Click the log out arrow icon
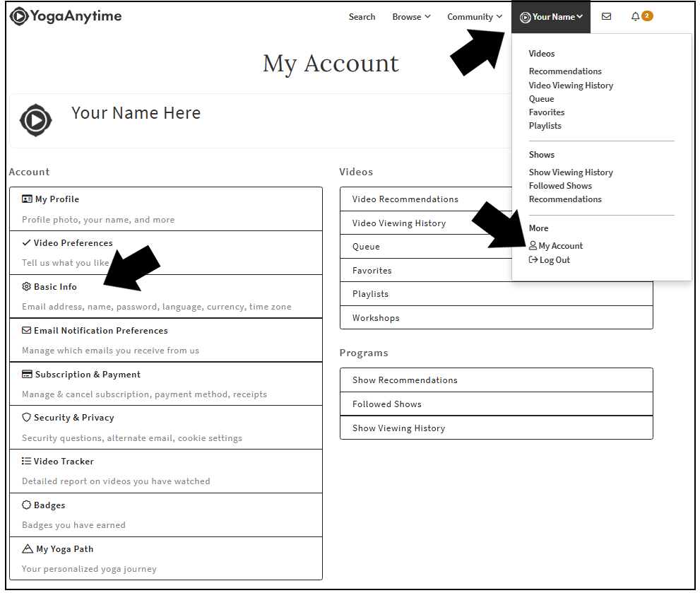Viewport: 700px width, 593px height. [x=533, y=259]
